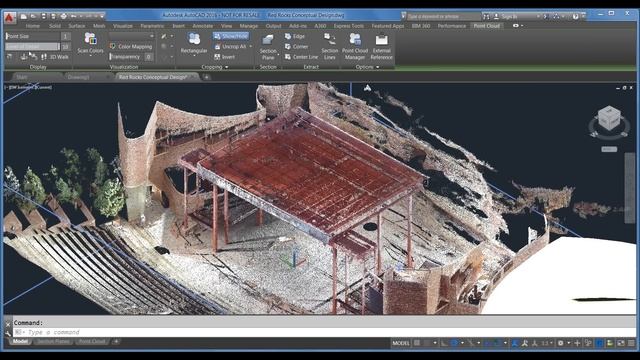Switch to the Start file tab
This screenshot has height=360, width=640.
tap(21, 77)
